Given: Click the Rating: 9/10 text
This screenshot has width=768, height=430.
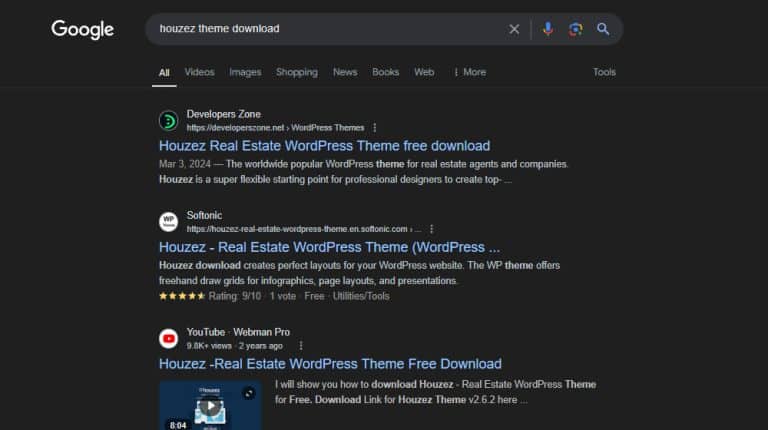Looking at the screenshot, I should pos(235,296).
